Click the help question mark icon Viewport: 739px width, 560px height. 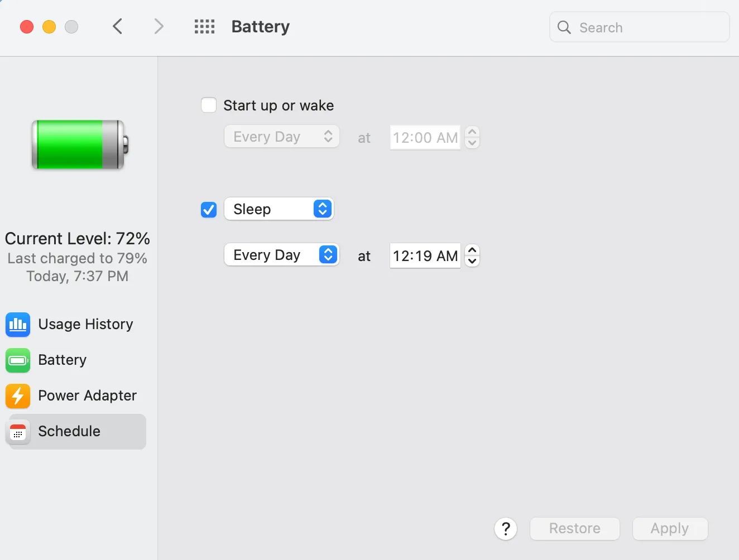[x=506, y=528]
